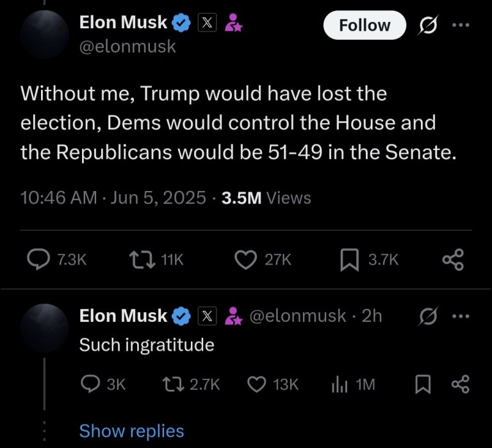Share the main post
Viewport: 492px width, 448px height.
point(452,259)
